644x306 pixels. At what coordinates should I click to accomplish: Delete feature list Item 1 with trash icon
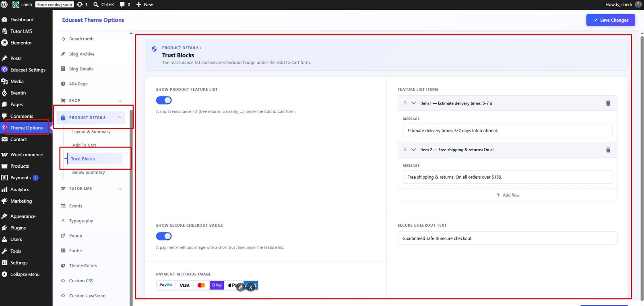pos(608,103)
